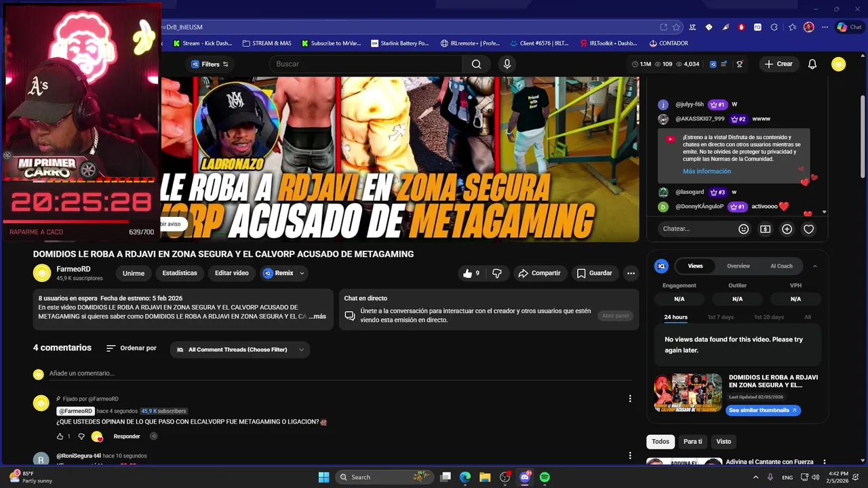Expand video description with ...más
Viewport: 868px width, 488px height.
[x=317, y=317]
